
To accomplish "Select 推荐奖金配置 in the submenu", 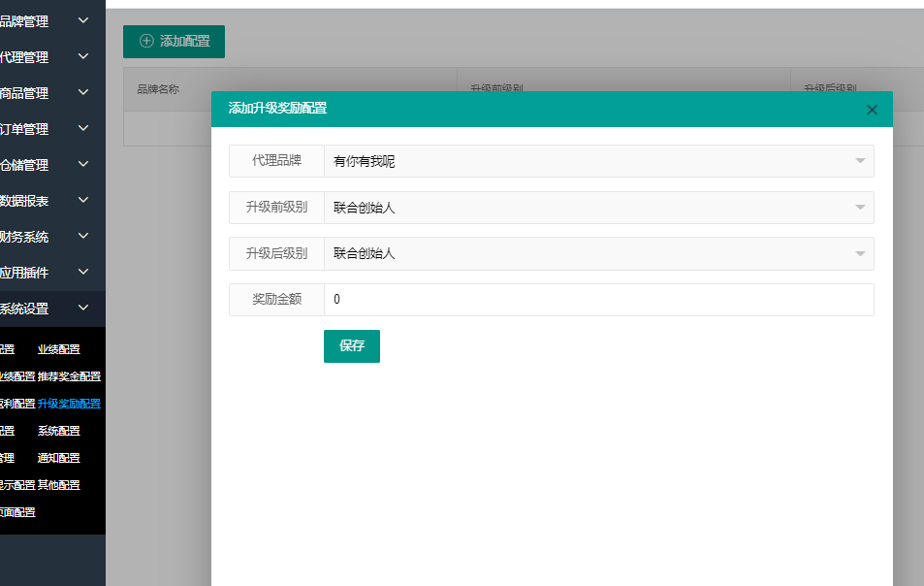I will (x=69, y=376).
